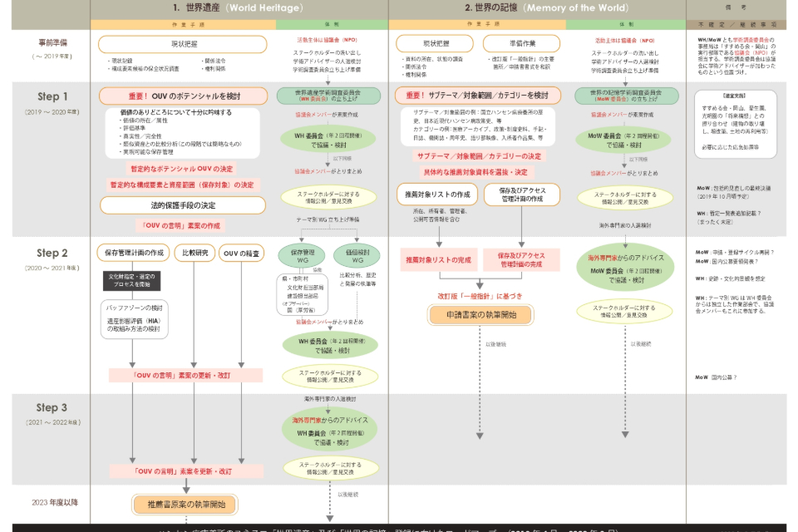Click the MoW '海外専門家からのアドバイス' oval in Step 2
The height and width of the screenshot is (532, 798).
pyautogui.click(x=625, y=268)
